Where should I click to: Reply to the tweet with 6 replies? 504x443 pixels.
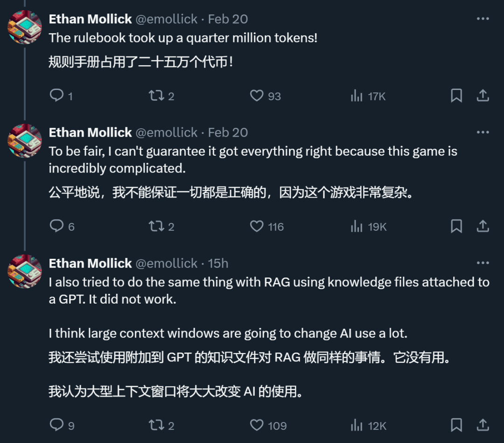(57, 226)
